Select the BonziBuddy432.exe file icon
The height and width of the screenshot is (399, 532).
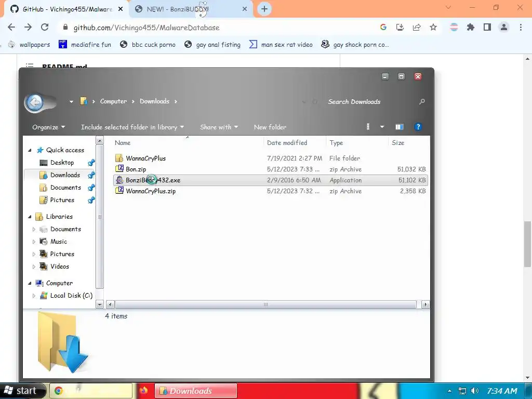click(119, 180)
